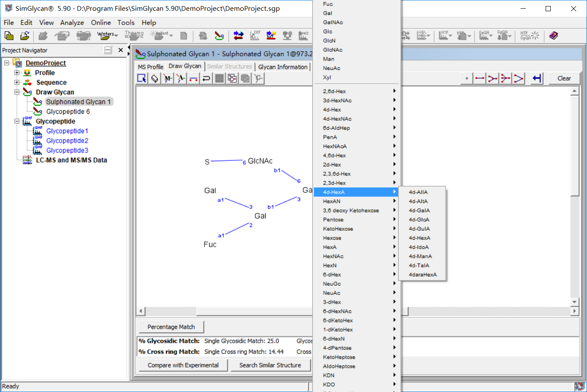The image size is (587, 392).
Task: Open the Online menu
Action: coord(101,22)
